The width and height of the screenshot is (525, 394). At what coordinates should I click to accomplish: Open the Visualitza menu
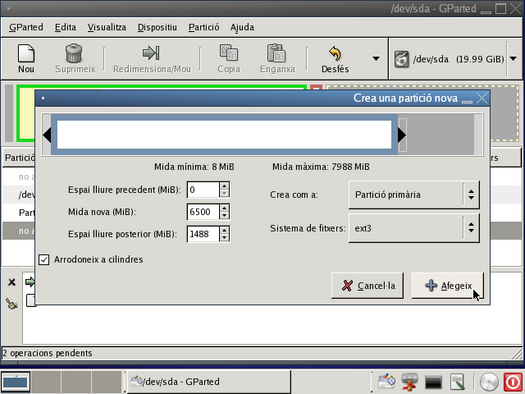tap(107, 27)
